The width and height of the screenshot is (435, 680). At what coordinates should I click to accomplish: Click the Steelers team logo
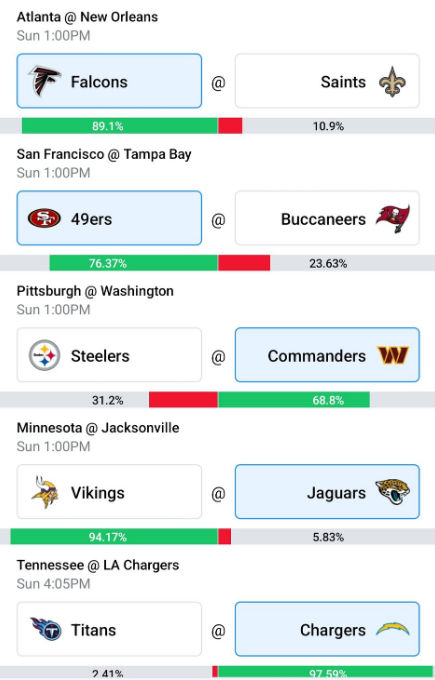point(44,355)
